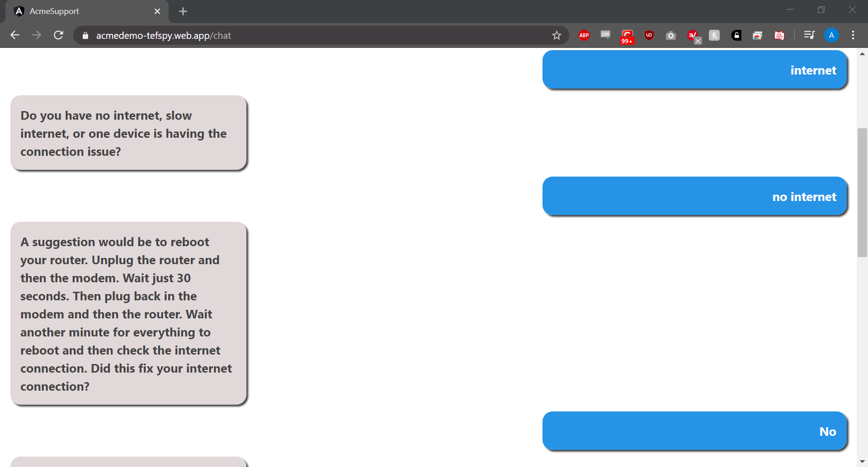868x467 pixels.
Task: Open the uBlock Origin shield extension
Action: click(x=649, y=35)
